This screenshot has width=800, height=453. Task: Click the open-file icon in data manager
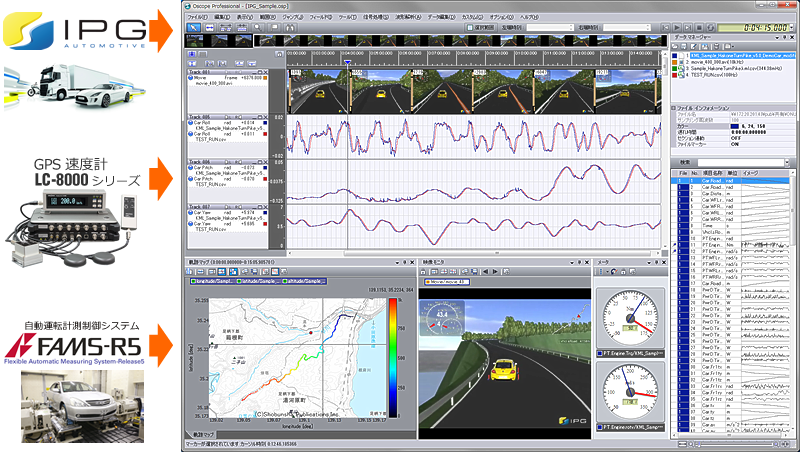(x=676, y=46)
